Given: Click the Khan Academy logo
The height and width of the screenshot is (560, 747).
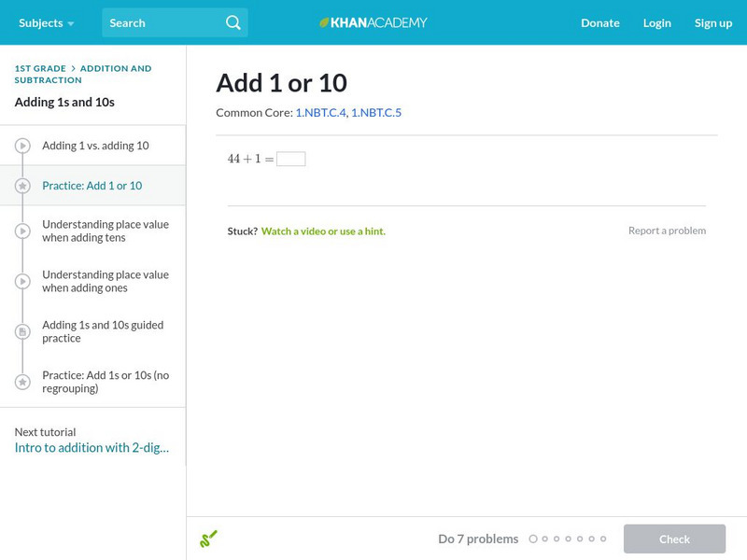Looking at the screenshot, I should (x=373, y=22).
